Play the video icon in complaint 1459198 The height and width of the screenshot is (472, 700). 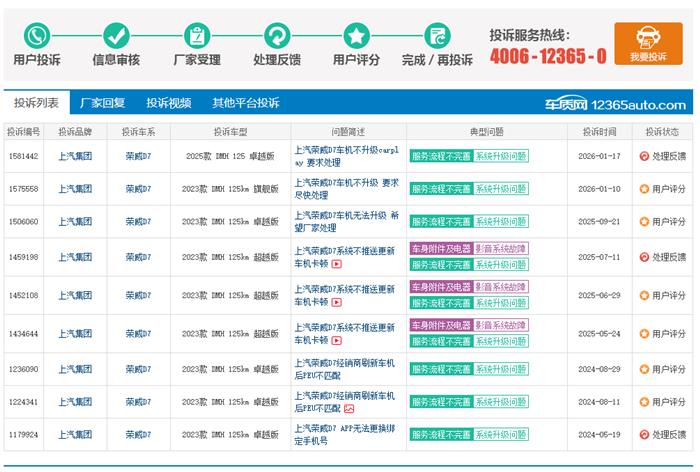click(x=336, y=265)
